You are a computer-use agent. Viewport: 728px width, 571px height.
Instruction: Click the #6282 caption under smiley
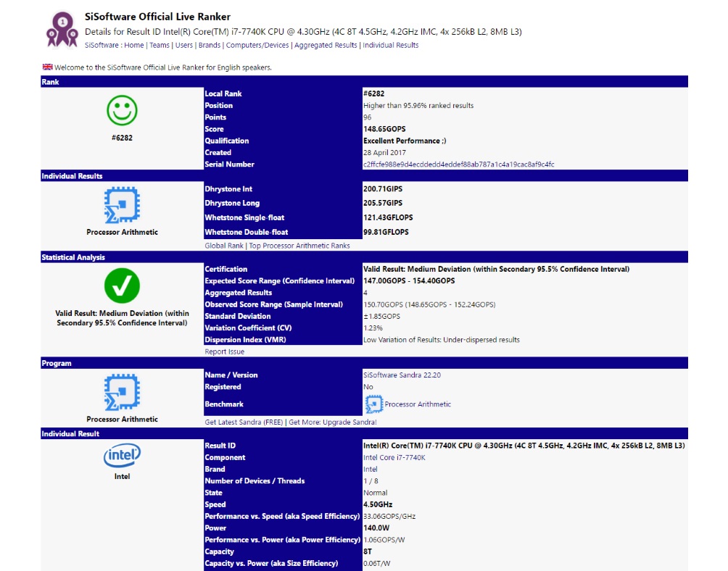(122, 138)
